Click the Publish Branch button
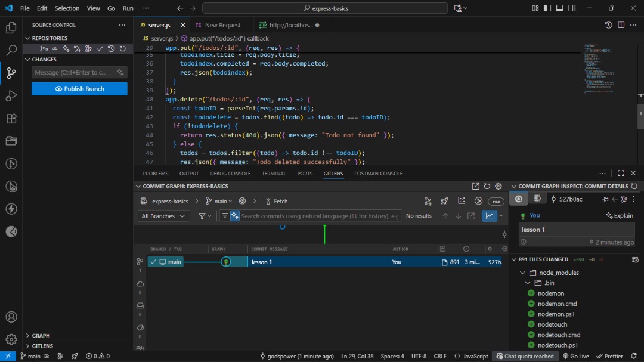The width and height of the screenshot is (644, 362). click(x=79, y=89)
